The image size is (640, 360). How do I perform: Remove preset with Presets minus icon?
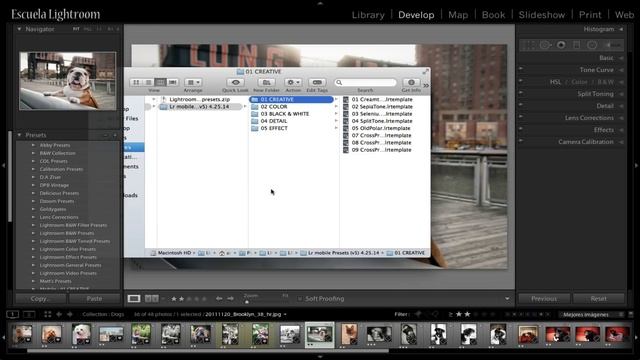(106, 135)
